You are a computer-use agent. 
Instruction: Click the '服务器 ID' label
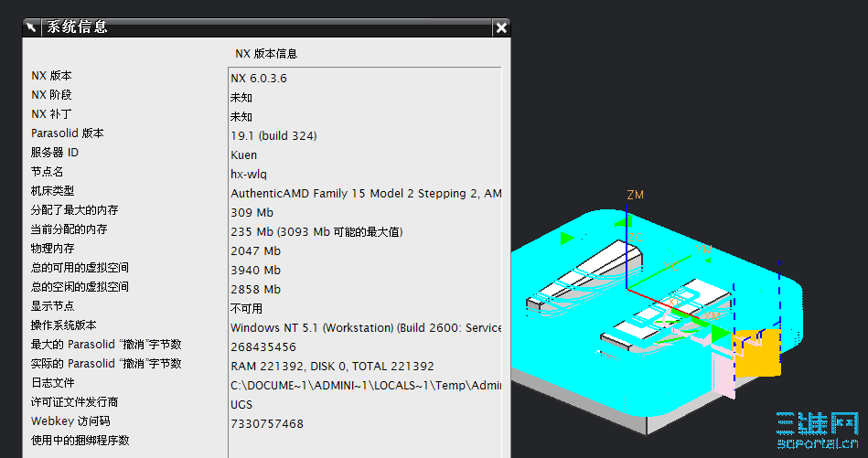(x=55, y=152)
